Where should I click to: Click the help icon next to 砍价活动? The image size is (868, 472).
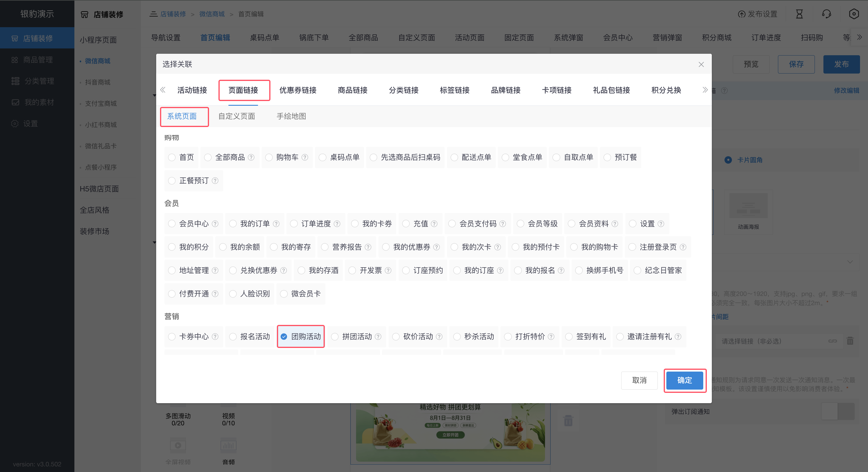tap(439, 336)
